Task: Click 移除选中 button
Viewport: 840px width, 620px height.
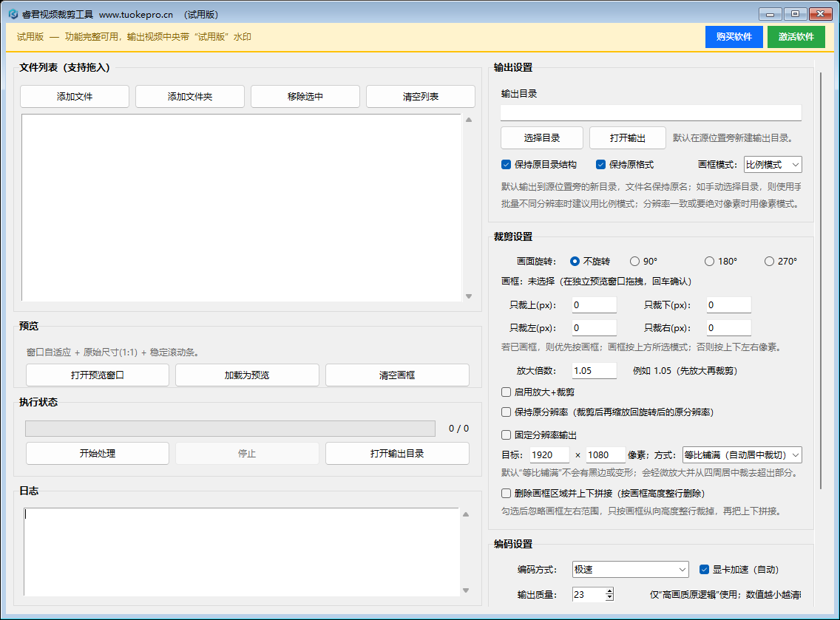Action: coord(305,96)
